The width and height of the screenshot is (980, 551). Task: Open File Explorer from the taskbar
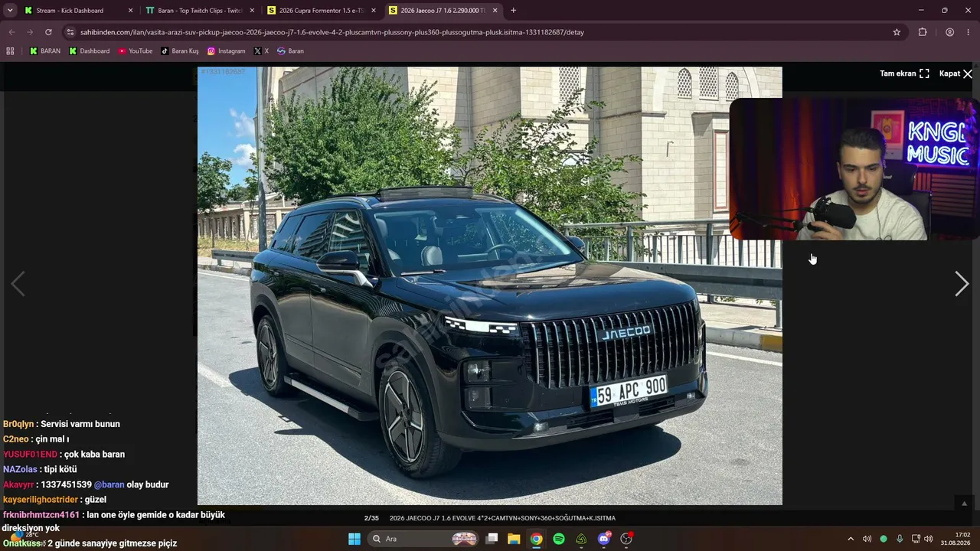point(514,539)
